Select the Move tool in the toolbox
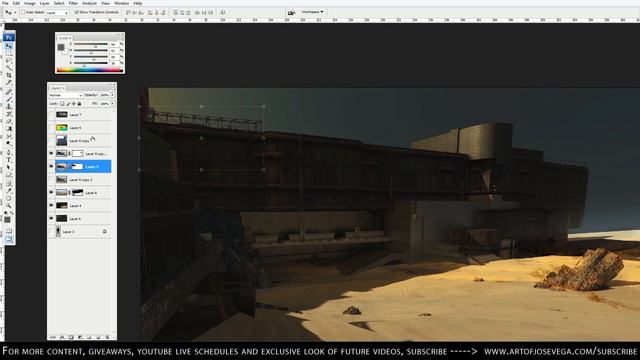Screen dimensions: 640x360 (9, 46)
